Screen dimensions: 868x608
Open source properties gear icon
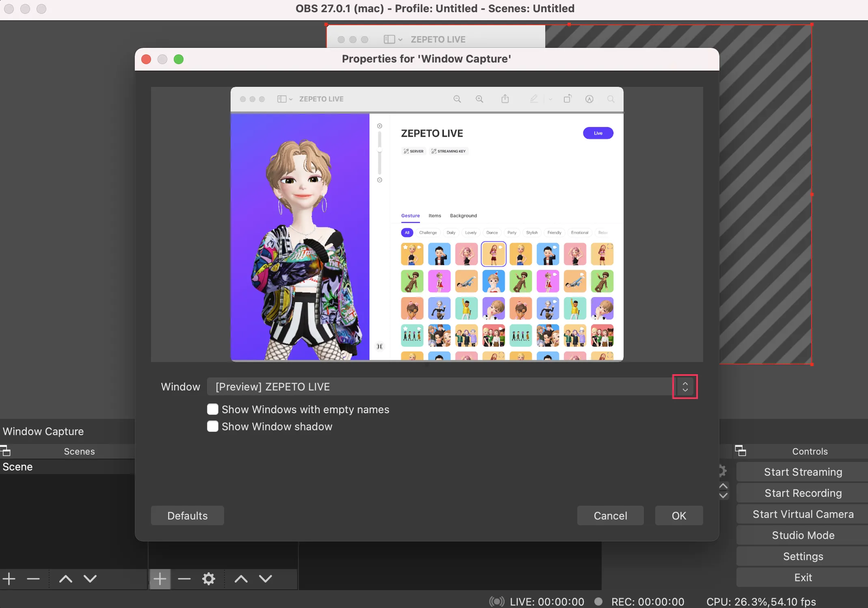[209, 579]
